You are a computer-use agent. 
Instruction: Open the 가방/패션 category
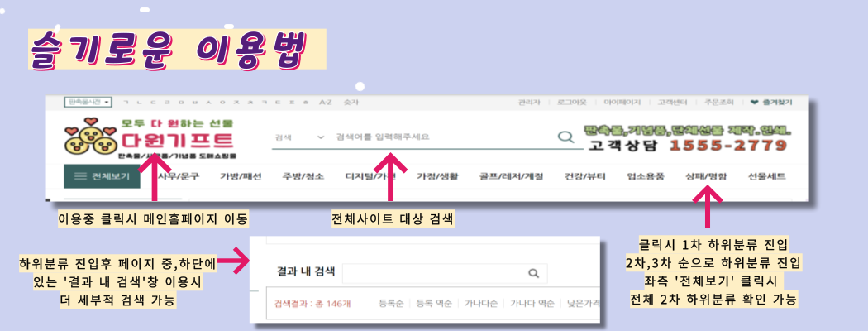tap(241, 177)
